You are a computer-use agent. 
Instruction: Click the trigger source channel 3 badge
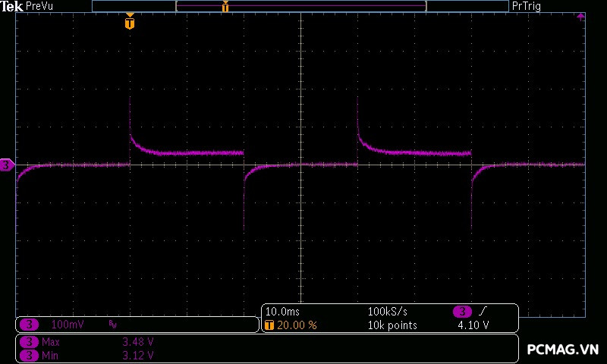[463, 312]
